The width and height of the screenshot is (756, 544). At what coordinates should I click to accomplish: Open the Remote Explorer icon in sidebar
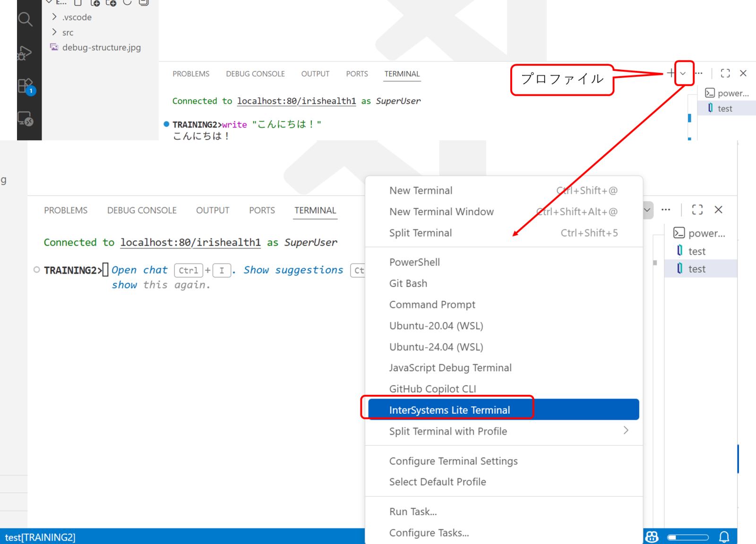[25, 119]
